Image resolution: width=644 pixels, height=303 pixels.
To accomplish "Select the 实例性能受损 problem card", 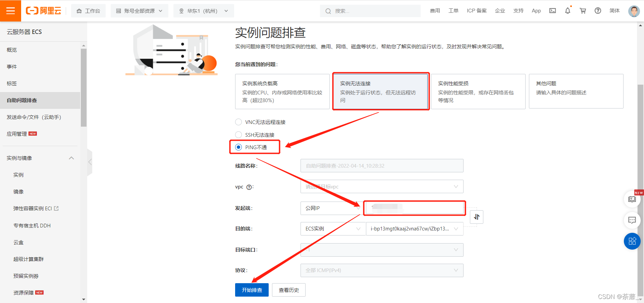I will (478, 91).
